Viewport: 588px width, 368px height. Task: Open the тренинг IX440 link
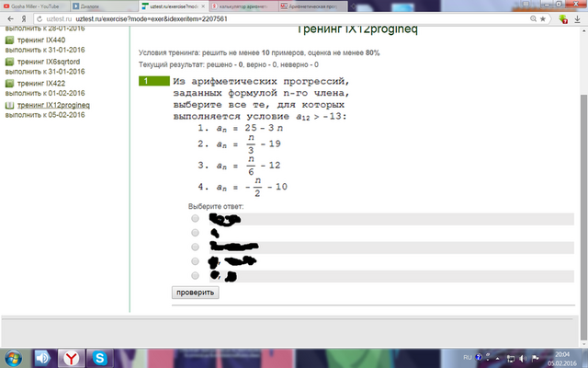point(41,40)
